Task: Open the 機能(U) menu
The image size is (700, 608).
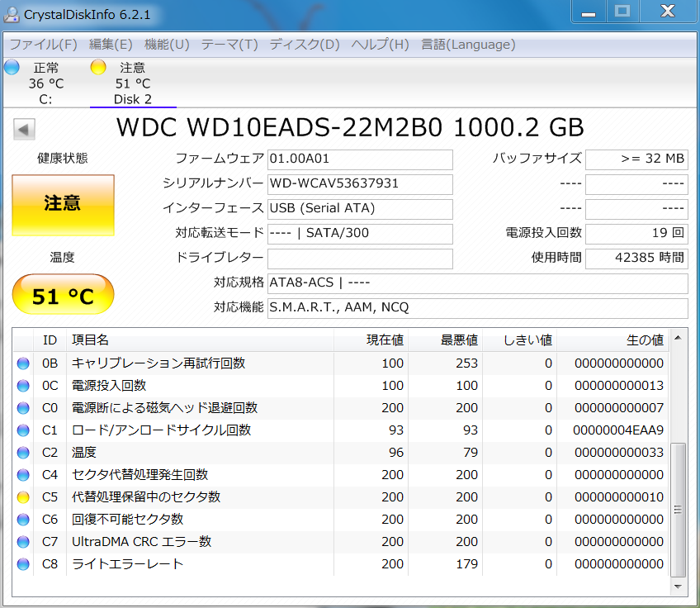Action: click(167, 45)
